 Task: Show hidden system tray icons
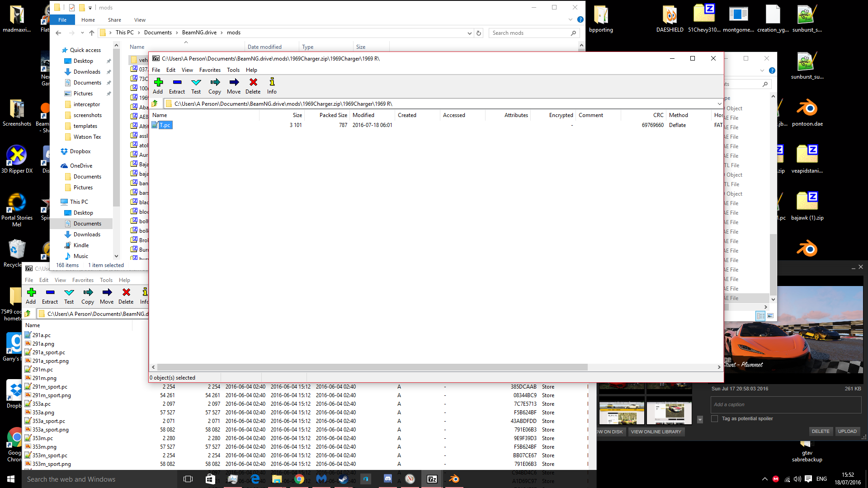(x=764, y=479)
